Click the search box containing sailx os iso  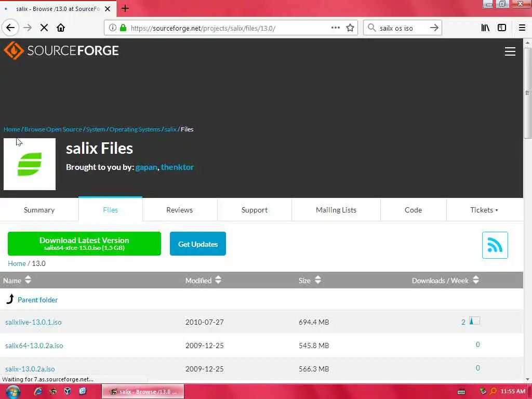[402, 28]
